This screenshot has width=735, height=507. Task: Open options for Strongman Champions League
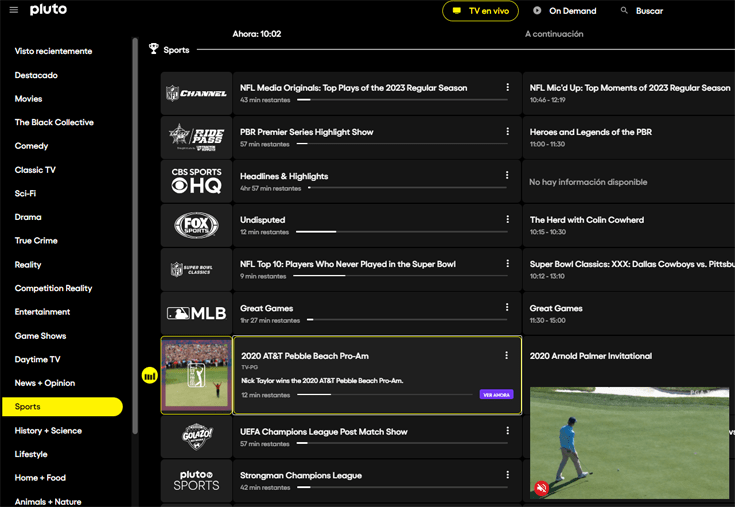pyautogui.click(x=507, y=475)
